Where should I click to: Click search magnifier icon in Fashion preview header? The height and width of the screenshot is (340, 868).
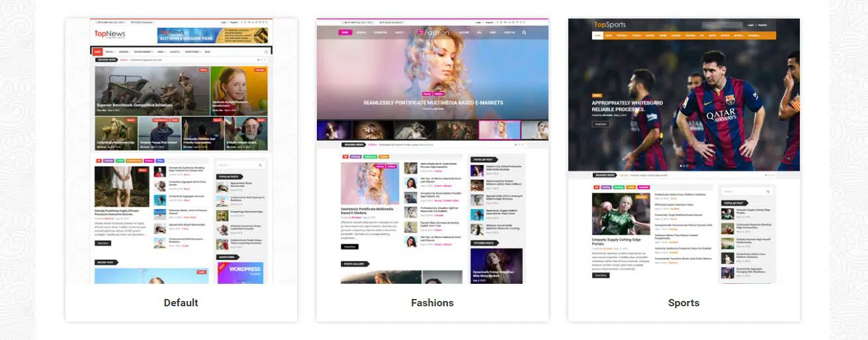click(525, 32)
